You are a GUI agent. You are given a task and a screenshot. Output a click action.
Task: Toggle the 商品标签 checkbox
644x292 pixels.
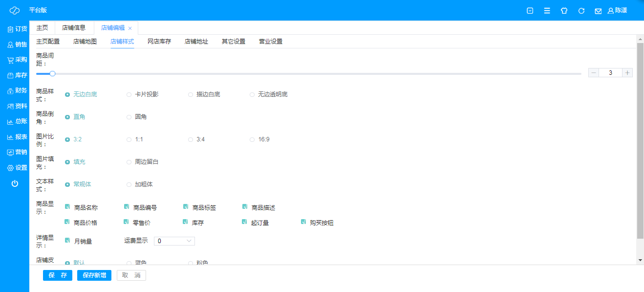coord(186,207)
